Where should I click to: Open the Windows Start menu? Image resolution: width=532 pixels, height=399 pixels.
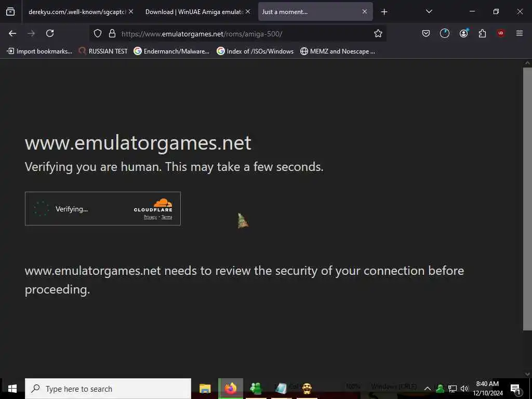tap(12, 389)
